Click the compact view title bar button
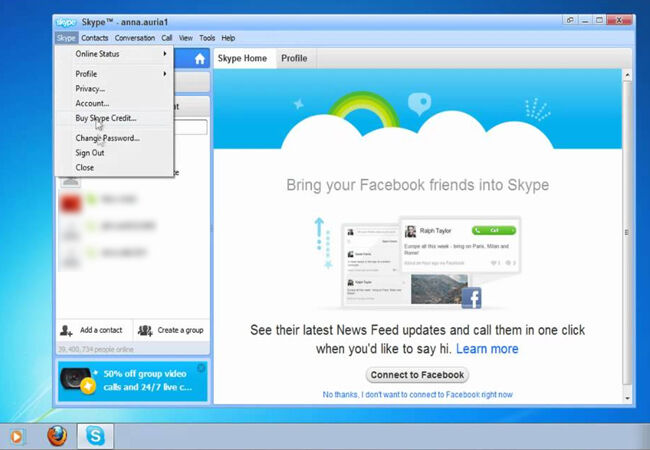Viewport: 650px width, 450px height. point(570,20)
